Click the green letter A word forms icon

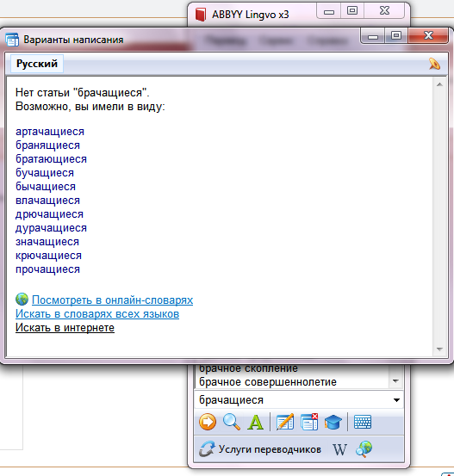pyautogui.click(x=255, y=422)
